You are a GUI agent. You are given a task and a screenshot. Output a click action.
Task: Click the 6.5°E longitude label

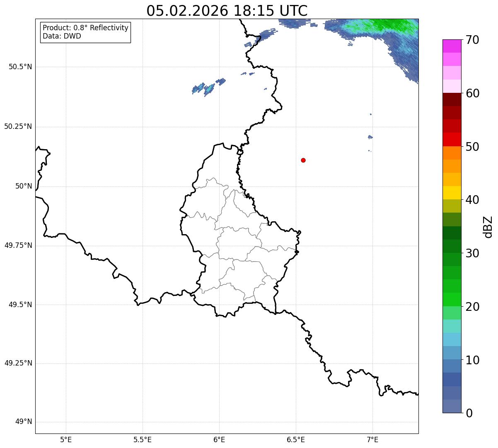click(x=296, y=440)
